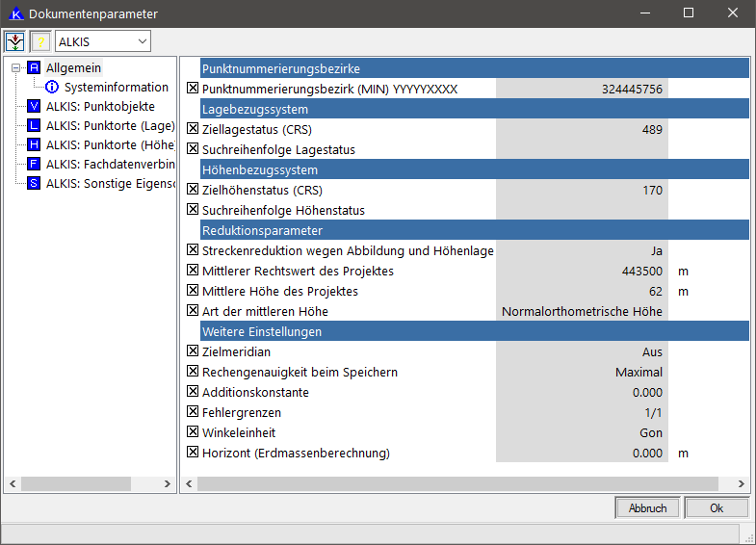Click the H icon for Punktorte (Höhe)

[x=35, y=144]
